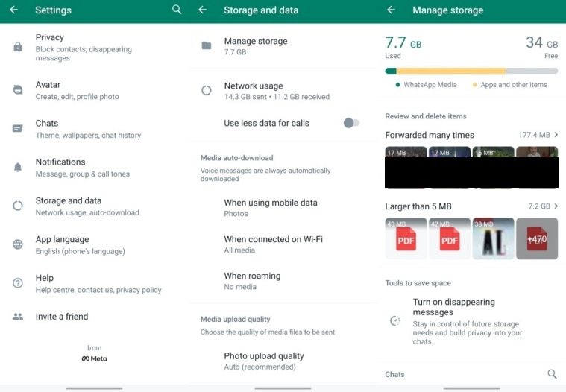The height and width of the screenshot is (392, 566).
Task: Open the 16 MB forwarded thumbnail
Action: pos(494,167)
